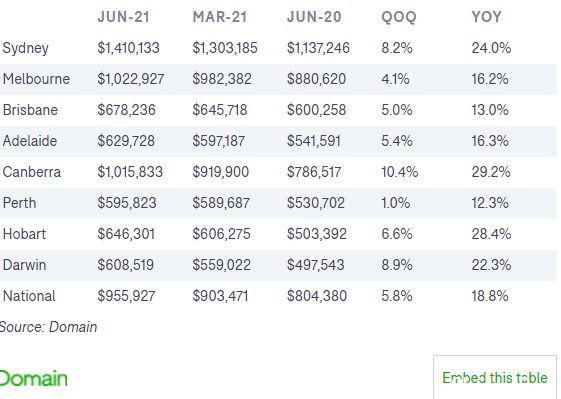Select the National row label
The image size is (561, 399).
pyautogui.click(x=29, y=296)
